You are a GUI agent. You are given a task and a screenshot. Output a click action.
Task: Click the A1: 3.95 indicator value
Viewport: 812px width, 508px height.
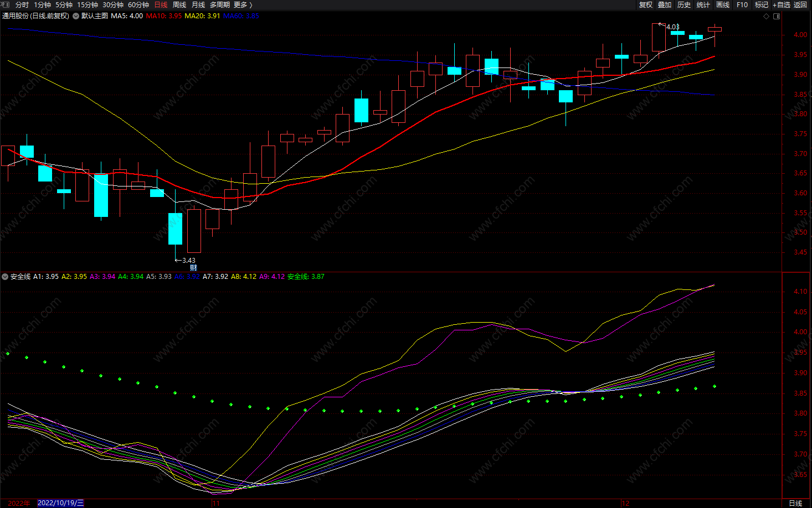point(46,277)
